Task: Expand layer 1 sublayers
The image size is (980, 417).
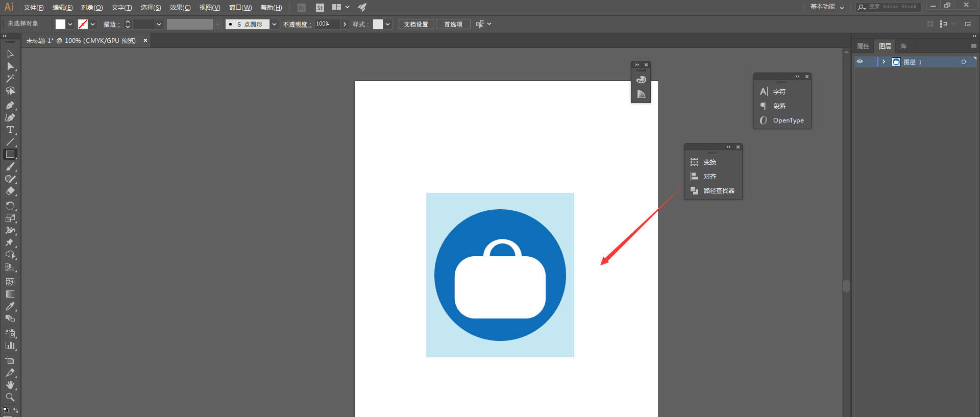Action: tap(884, 62)
